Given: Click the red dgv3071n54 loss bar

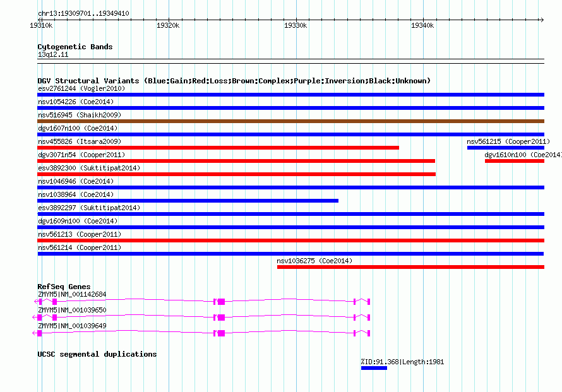Looking at the screenshot, I should (x=236, y=161).
